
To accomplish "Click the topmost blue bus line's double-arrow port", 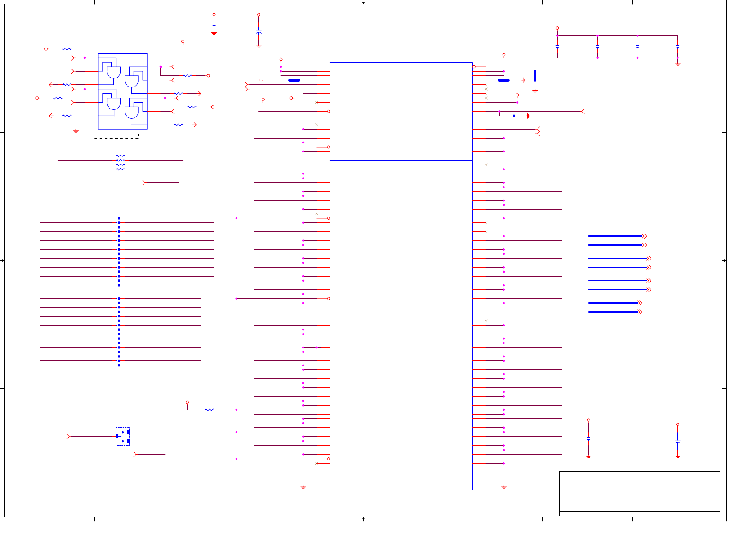I will [x=644, y=236].
